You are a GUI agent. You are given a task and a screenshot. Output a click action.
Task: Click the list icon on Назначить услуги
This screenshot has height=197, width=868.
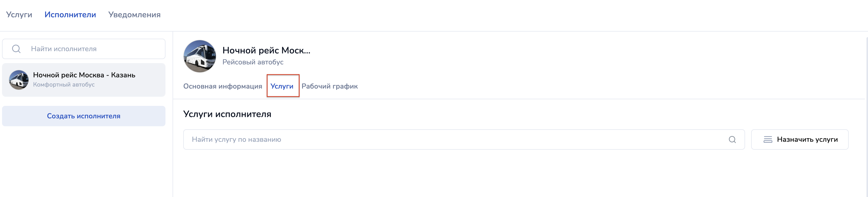768,139
